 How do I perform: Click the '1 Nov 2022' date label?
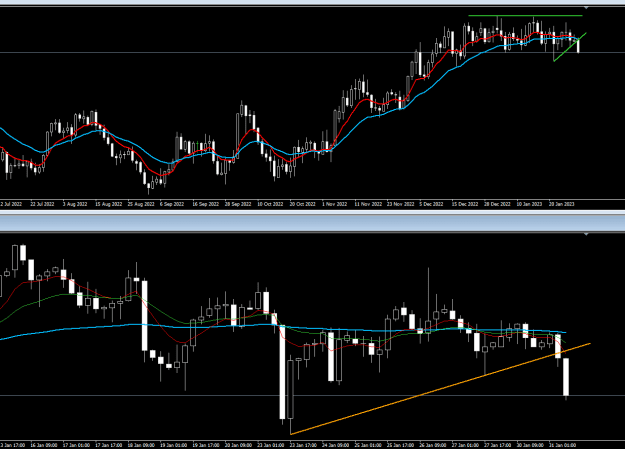334,204
